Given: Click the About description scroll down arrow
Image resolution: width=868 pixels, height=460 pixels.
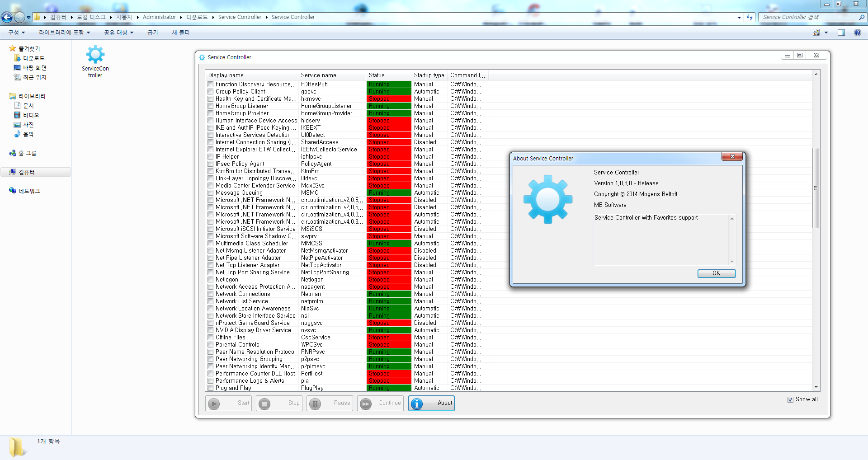Looking at the screenshot, I should [x=732, y=262].
